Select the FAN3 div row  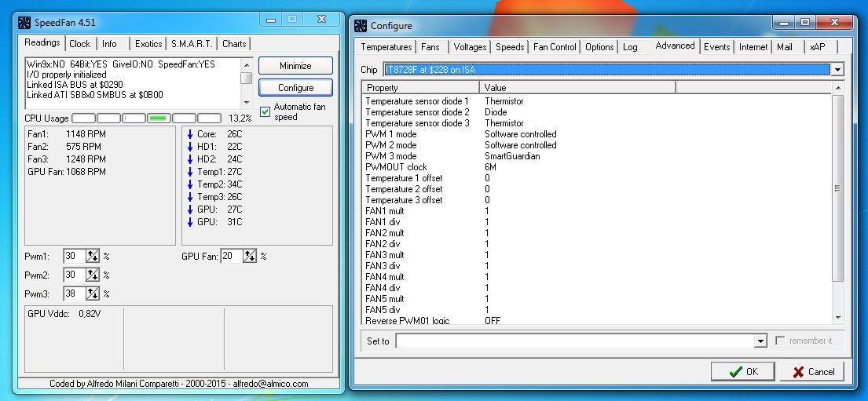tap(597, 266)
